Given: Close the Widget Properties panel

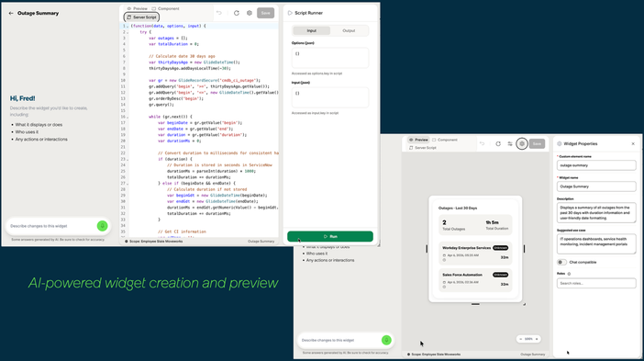Looking at the screenshot, I should pyautogui.click(x=633, y=144).
